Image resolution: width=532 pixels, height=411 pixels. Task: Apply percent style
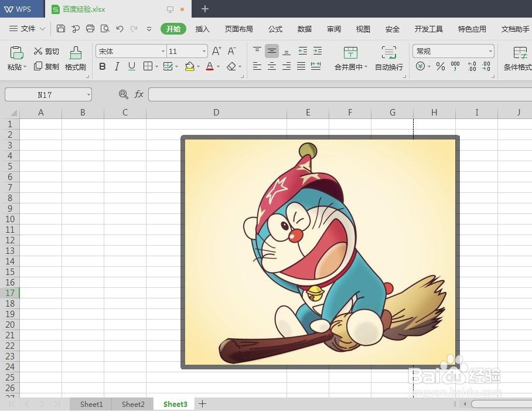point(441,66)
